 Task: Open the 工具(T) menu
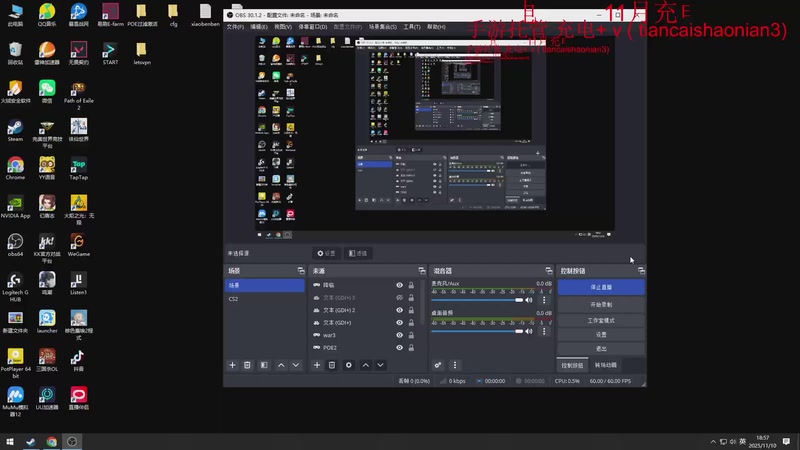pyautogui.click(x=411, y=27)
